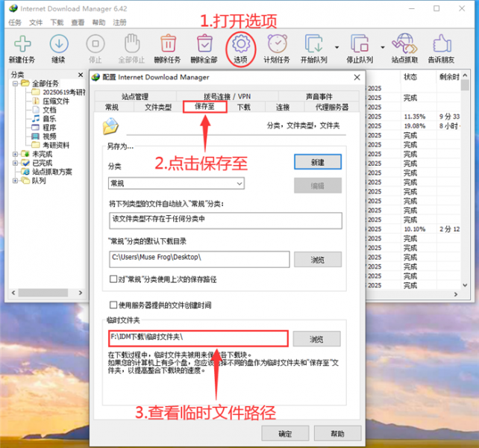Click the file types list field
The width and height of the screenshot is (479, 448).
[x=225, y=220]
